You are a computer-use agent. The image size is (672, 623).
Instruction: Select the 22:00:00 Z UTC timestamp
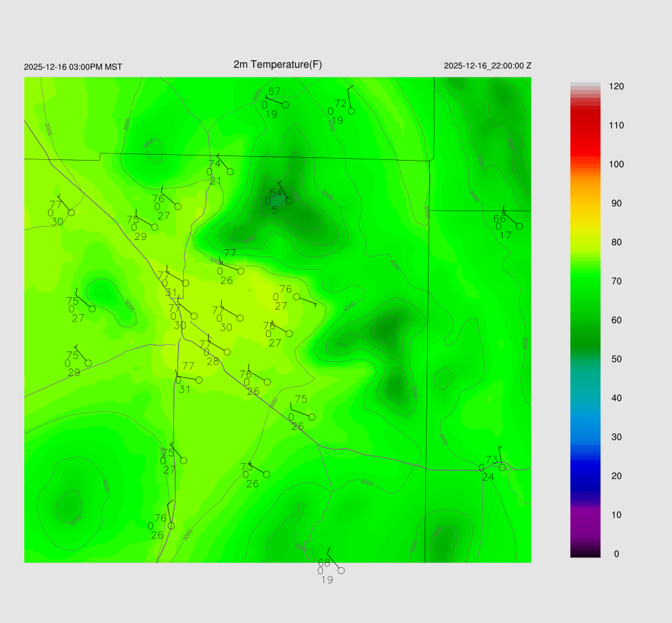coord(488,66)
